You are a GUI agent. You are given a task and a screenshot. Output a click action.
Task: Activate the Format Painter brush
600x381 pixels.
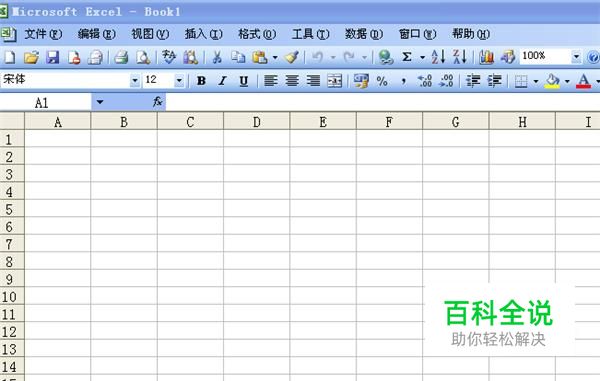point(292,57)
